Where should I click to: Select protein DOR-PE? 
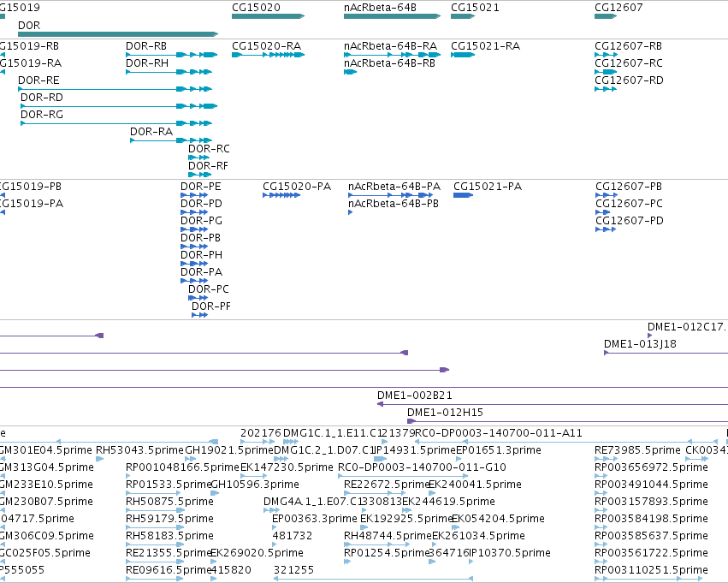pyautogui.click(x=194, y=195)
